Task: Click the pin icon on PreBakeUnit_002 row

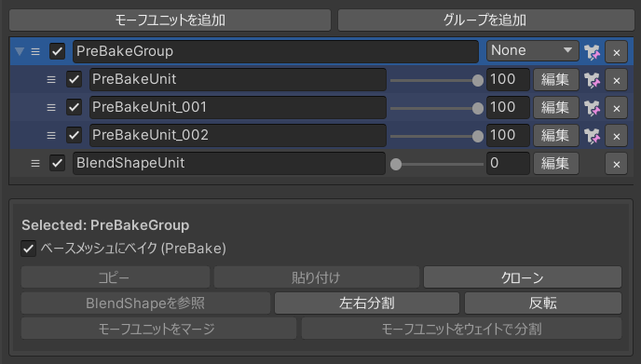Action: [592, 136]
